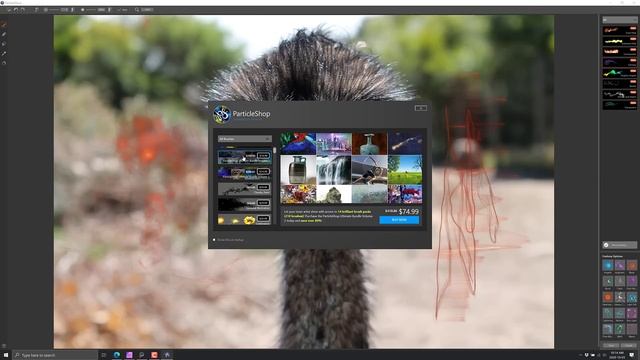Select the grey crescent brush option icon
Image resolution: width=640 pixels, height=360 pixels.
pos(608,282)
